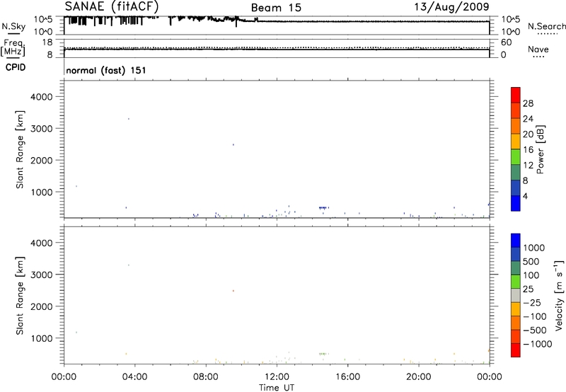Click the 1000 tick of velocity panel axis
This screenshot has height=392, width=566.
[x=42, y=338]
